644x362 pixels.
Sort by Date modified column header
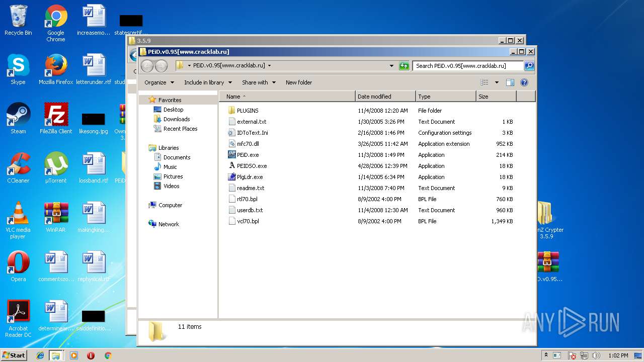[x=385, y=97]
